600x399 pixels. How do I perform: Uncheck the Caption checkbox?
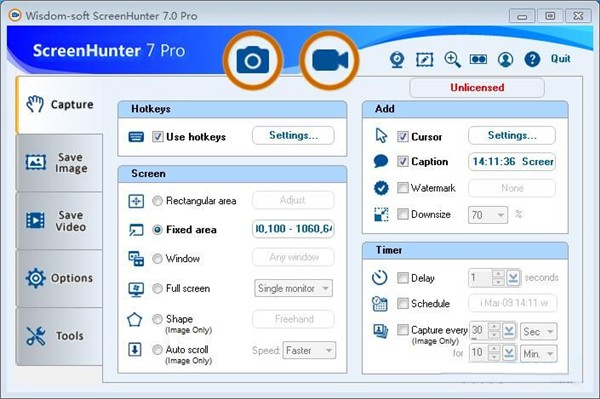(403, 161)
